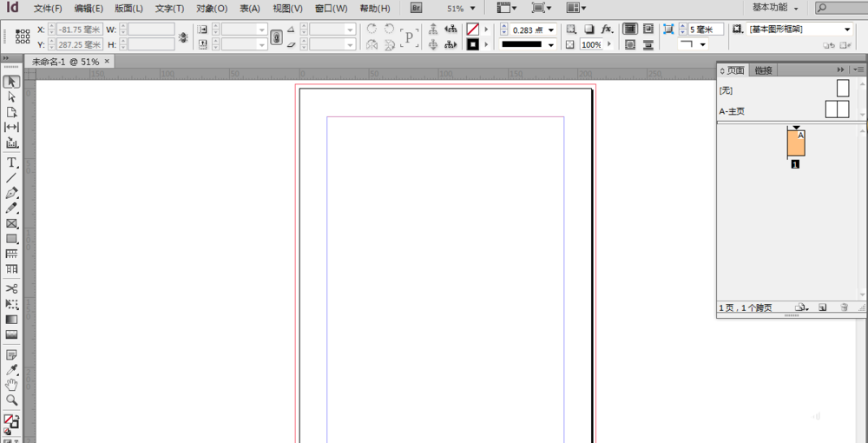Open the 版面(L) menu
This screenshot has height=443, width=868.
(129, 9)
